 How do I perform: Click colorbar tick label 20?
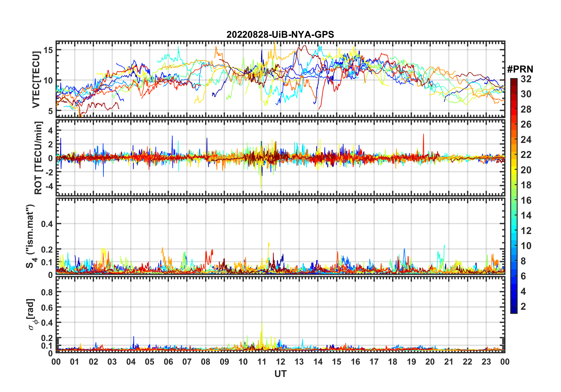coord(526,170)
